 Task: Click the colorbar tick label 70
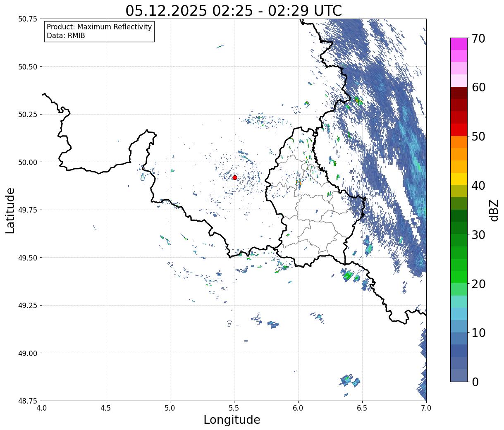pos(478,38)
